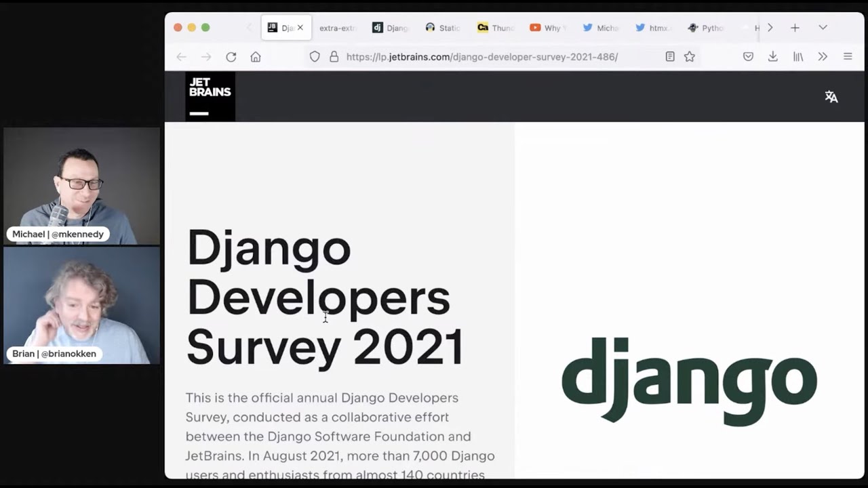868x488 pixels.
Task: Minimize the browser window yellow button
Action: 192,28
